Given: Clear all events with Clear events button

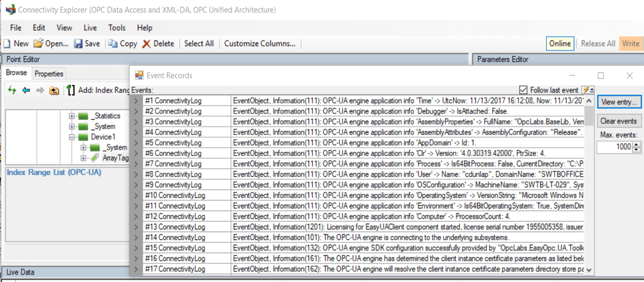Looking at the screenshot, I should pos(619,121).
